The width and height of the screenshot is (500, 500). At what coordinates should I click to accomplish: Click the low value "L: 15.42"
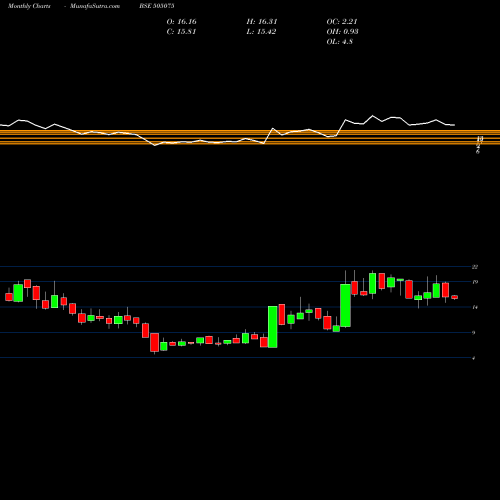261,32
